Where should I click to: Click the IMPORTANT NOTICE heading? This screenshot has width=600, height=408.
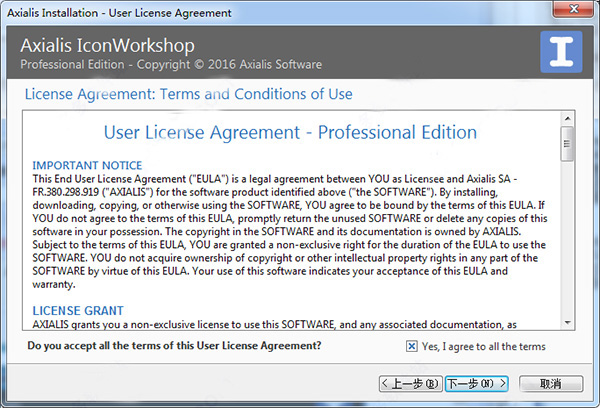[x=87, y=165]
